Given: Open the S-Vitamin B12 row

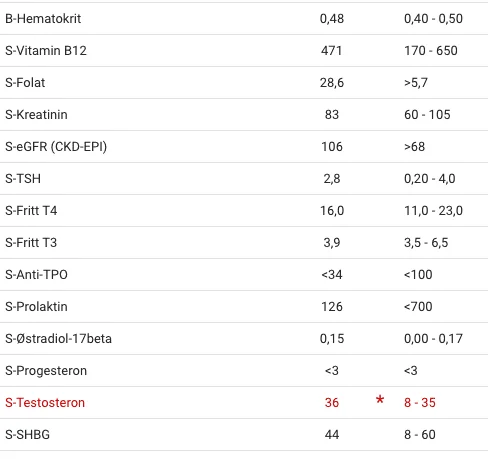Looking at the screenshot, I should pyautogui.click(x=244, y=51).
